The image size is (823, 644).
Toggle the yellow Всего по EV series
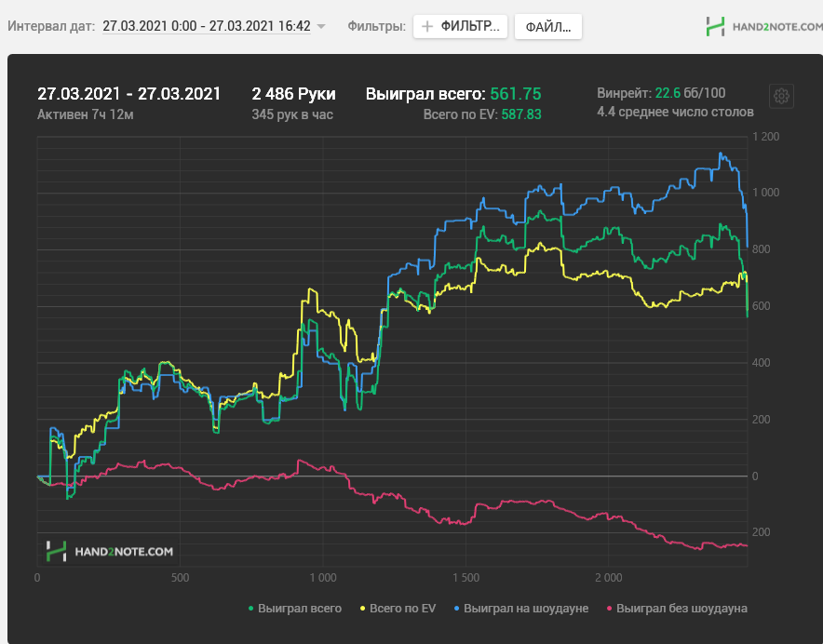pos(398,609)
